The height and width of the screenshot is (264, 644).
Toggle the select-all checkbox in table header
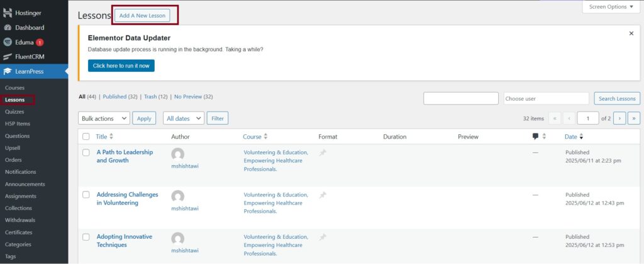[86, 137]
